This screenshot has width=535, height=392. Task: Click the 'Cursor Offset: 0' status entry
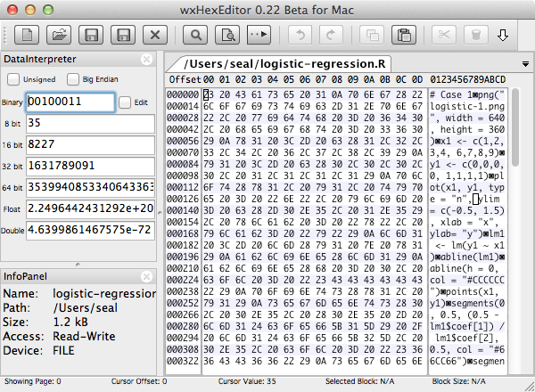tap(139, 381)
